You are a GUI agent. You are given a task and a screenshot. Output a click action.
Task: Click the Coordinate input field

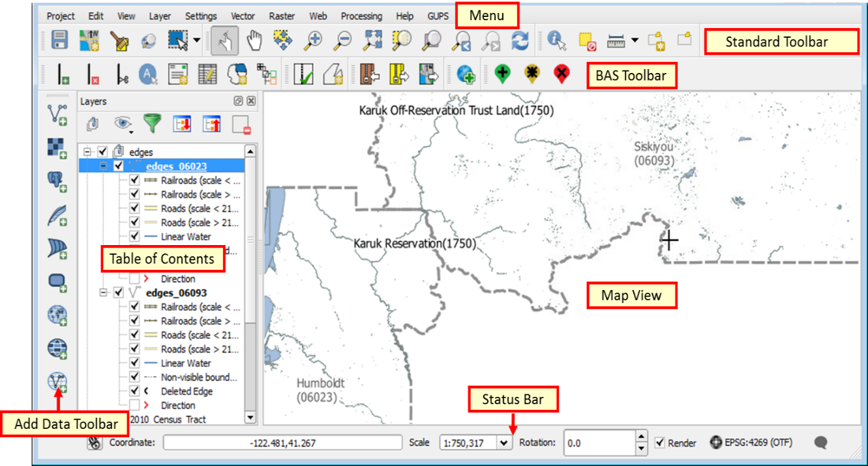282,443
